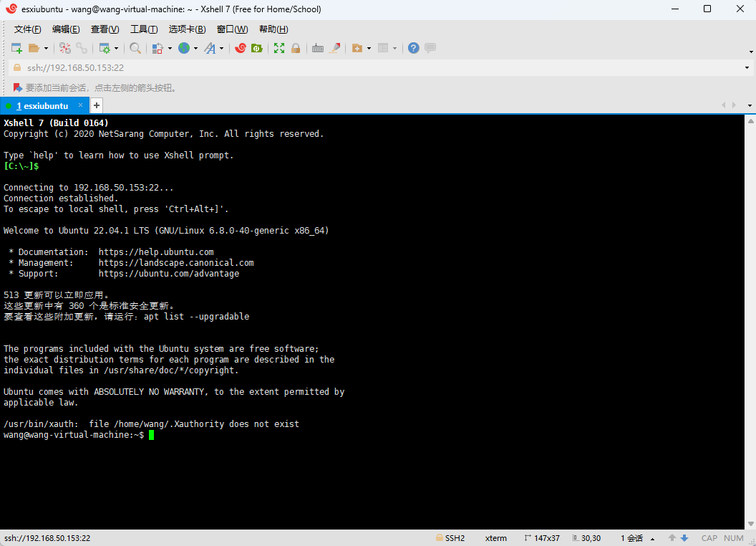Click the speech bubble feedback icon
This screenshot has width=756, height=546.
click(430, 48)
